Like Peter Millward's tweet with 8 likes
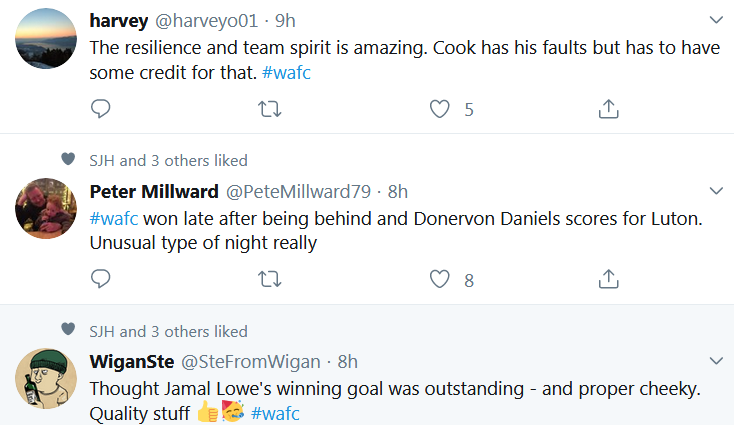Screen dimensions: 734x425 click(x=439, y=279)
